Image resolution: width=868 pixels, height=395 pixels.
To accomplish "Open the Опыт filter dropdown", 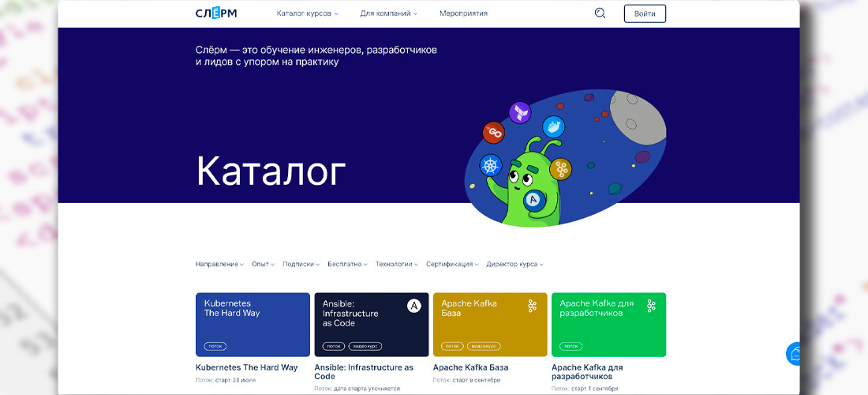I will click(264, 265).
